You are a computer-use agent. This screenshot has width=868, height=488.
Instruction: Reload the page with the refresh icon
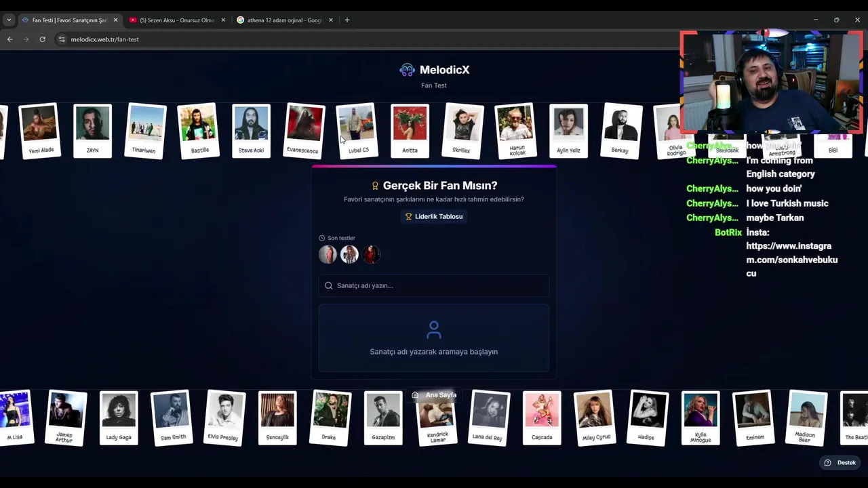pos(42,39)
